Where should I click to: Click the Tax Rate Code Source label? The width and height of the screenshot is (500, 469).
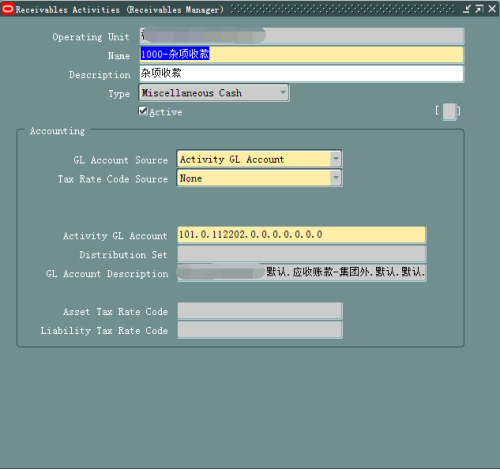(113, 179)
